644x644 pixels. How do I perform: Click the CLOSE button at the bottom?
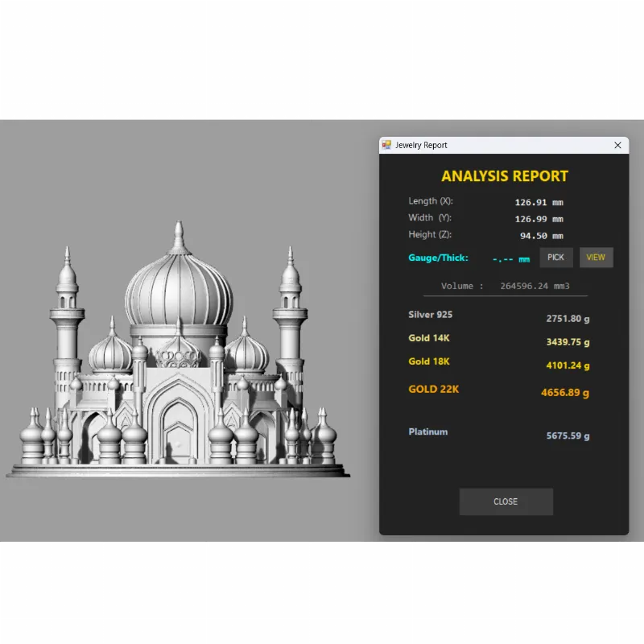coord(506,502)
